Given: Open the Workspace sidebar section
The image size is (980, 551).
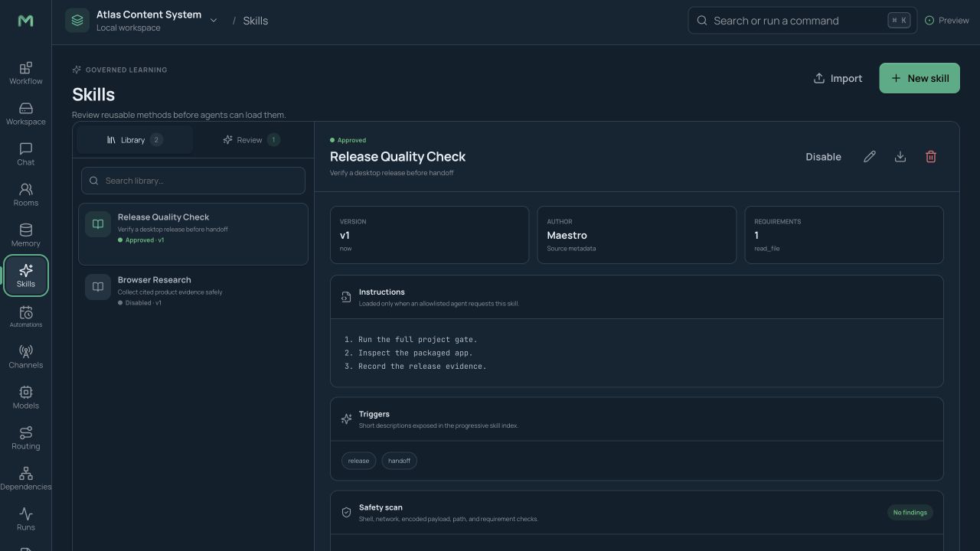Looking at the screenshot, I should tap(25, 114).
